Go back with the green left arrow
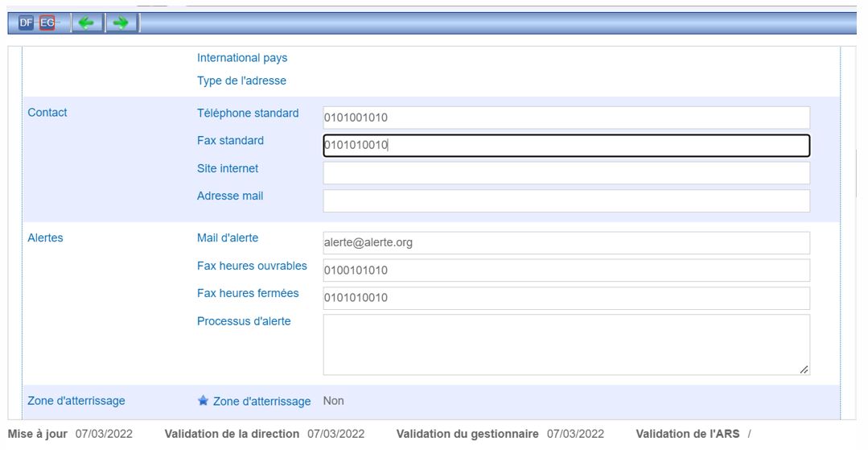This screenshot has width=868, height=450. click(x=87, y=23)
